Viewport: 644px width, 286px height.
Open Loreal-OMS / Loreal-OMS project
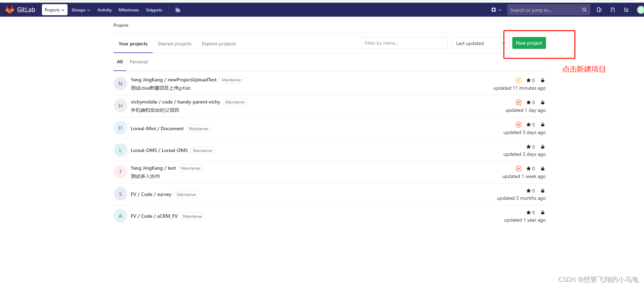(159, 150)
